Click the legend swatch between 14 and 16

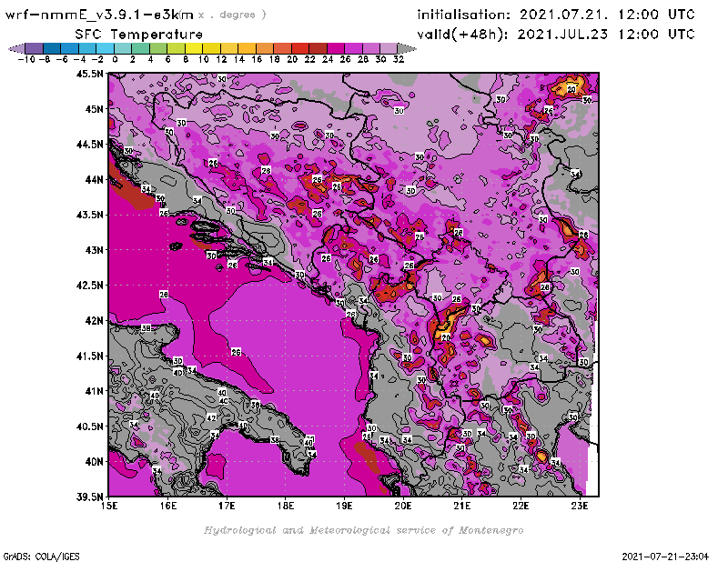248,48
